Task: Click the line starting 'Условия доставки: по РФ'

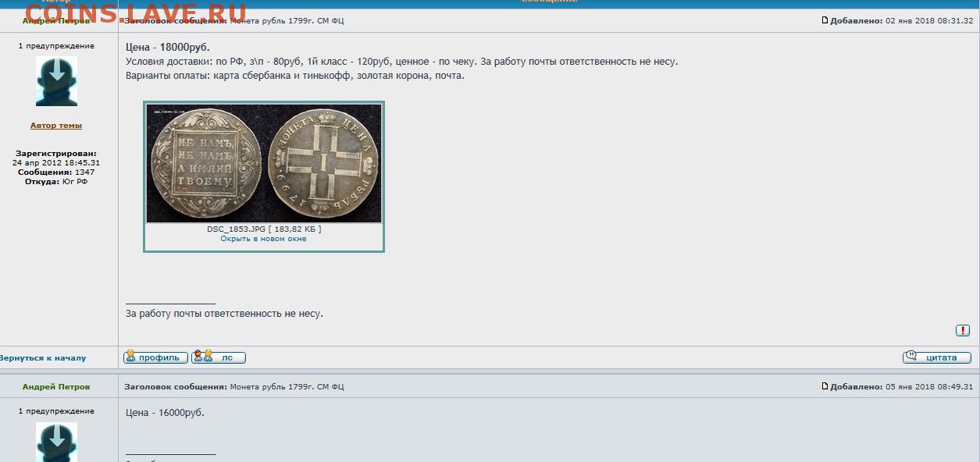Action: [402, 62]
